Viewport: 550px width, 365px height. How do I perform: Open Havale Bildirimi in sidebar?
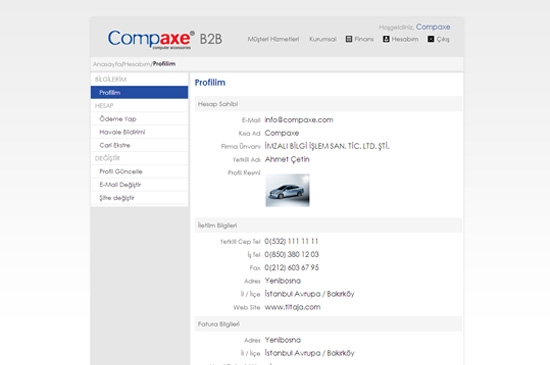pyautogui.click(x=139, y=132)
